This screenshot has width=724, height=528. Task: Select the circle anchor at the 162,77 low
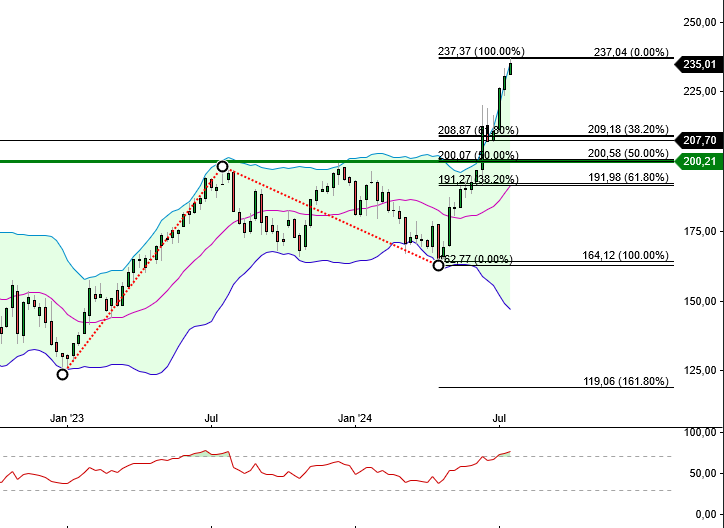click(x=438, y=265)
